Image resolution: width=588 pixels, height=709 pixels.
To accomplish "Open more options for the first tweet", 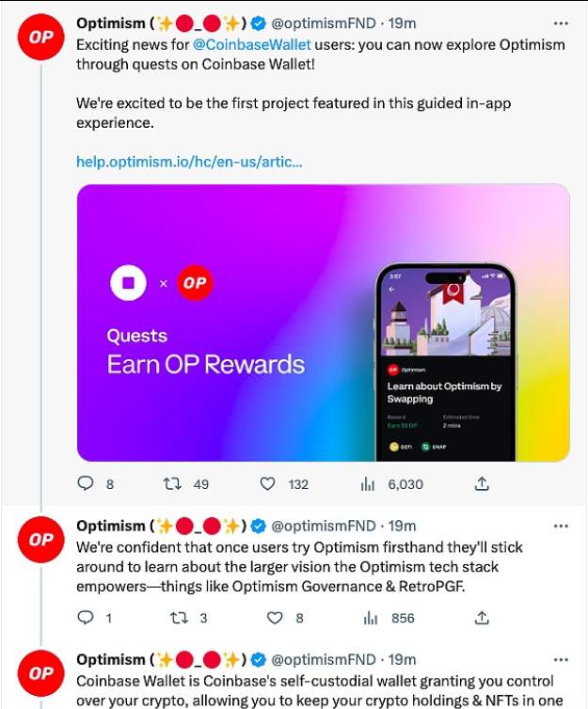I will (x=561, y=23).
